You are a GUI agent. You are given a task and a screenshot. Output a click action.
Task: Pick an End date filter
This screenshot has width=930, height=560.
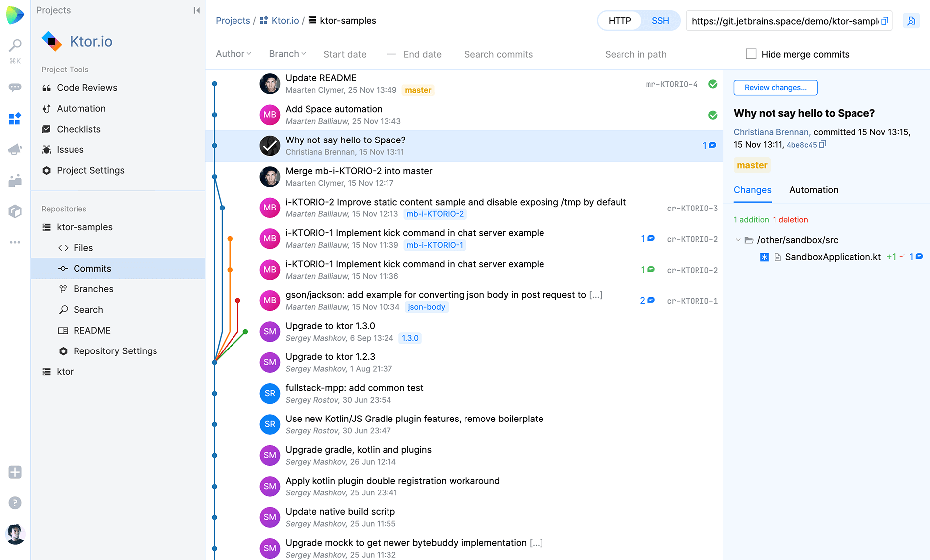click(422, 54)
